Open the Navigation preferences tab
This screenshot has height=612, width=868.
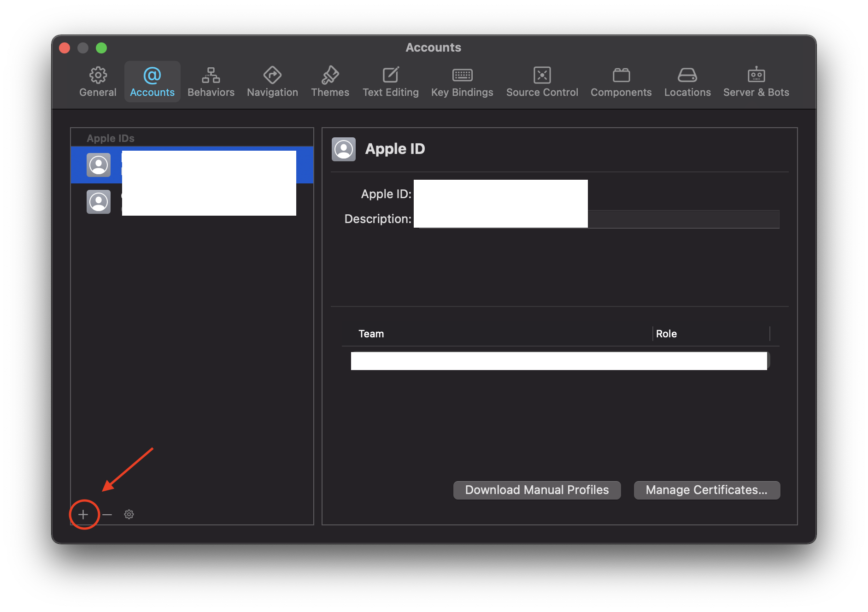click(272, 82)
